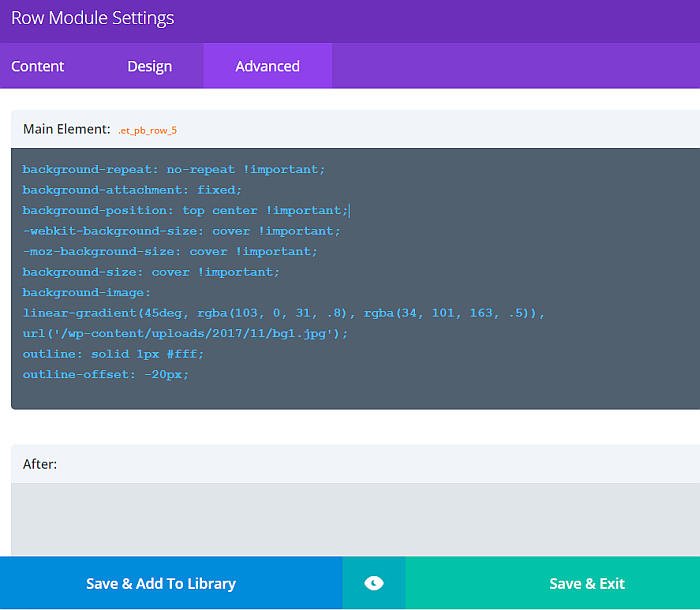Click the .et_pb_row_5 selector label

(x=147, y=130)
